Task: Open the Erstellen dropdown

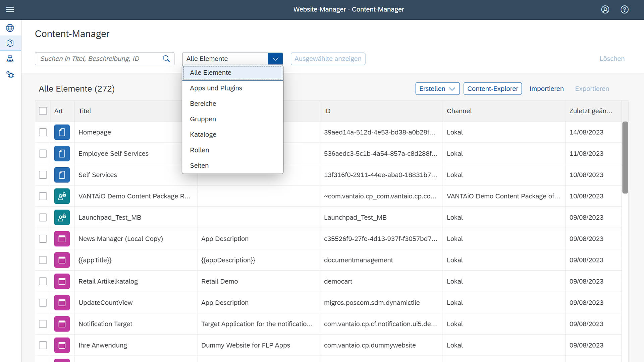Action: 437,88
